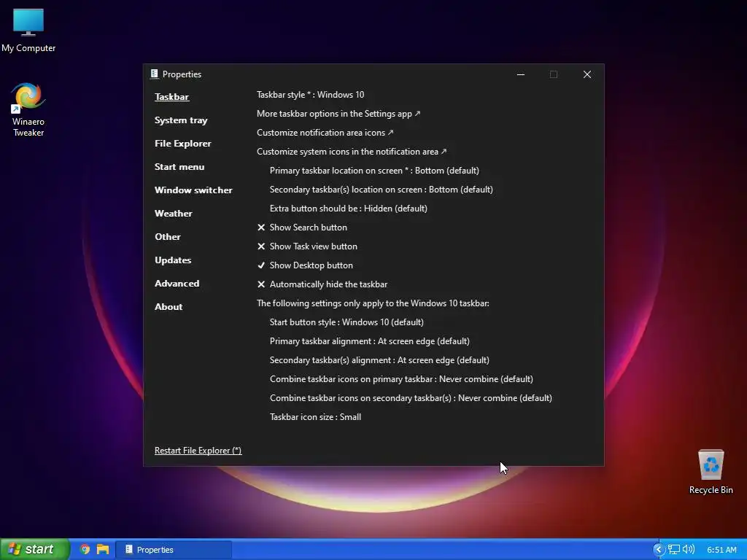Change Taskbar icon size setting

(x=315, y=417)
